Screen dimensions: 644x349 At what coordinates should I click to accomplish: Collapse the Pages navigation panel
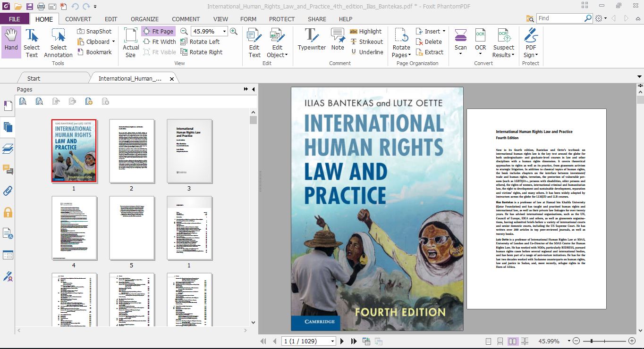pyautogui.click(x=254, y=89)
